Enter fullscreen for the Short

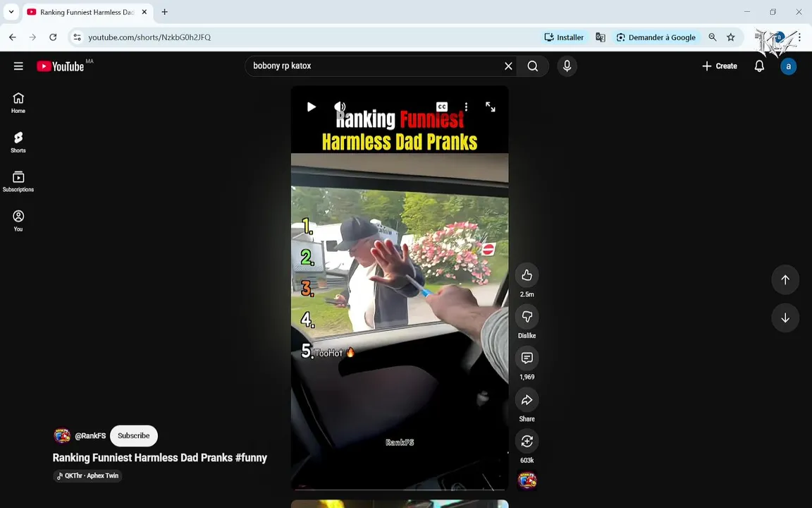491,107
